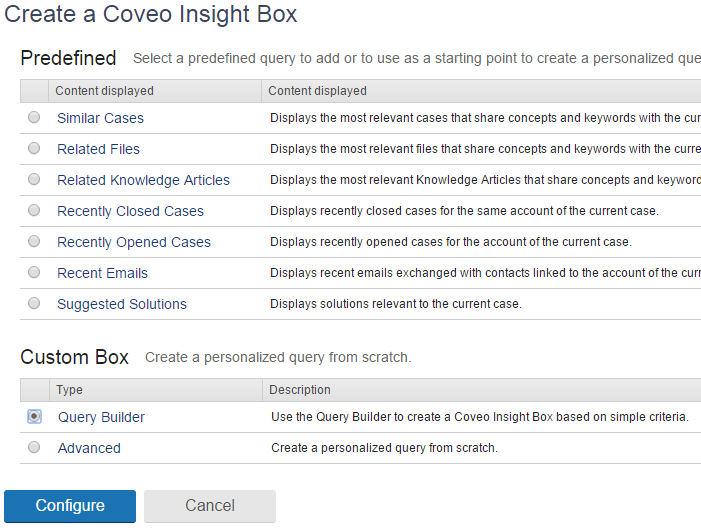
Task: Open the Suggested Solutions link
Action: point(122,304)
